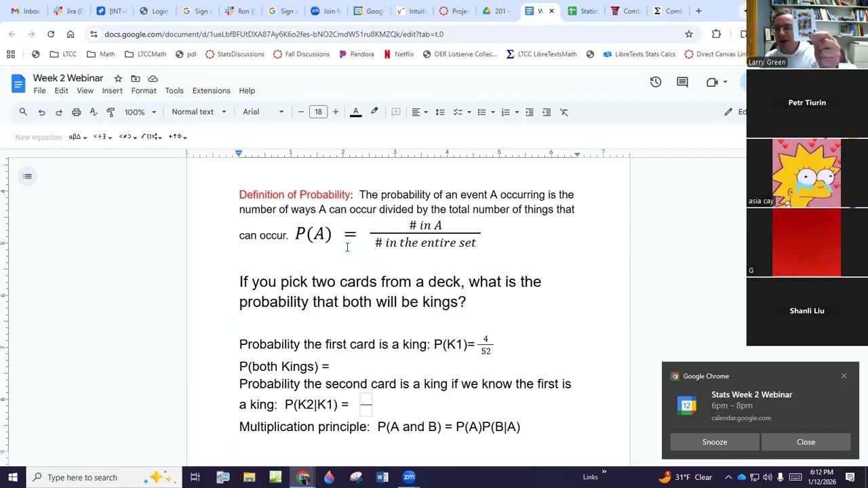This screenshot has width=868, height=488.
Task: Click the StatsDiscussions bookmark
Action: pos(235,54)
